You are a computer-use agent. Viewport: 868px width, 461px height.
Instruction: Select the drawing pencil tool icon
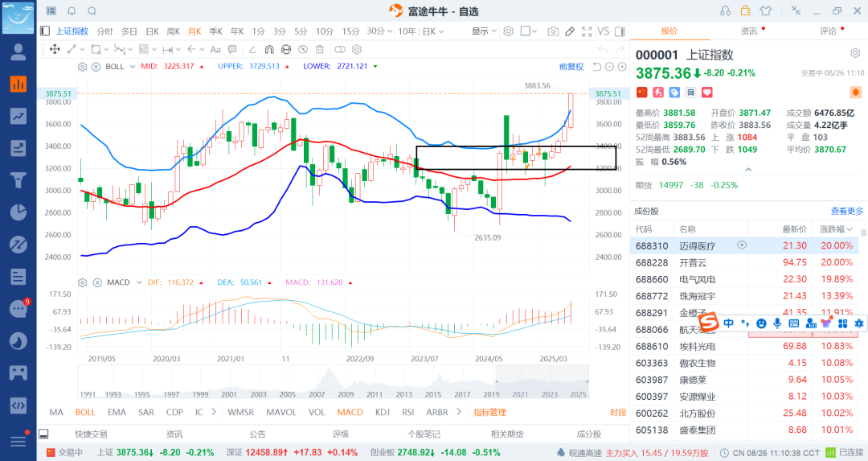[x=570, y=31]
